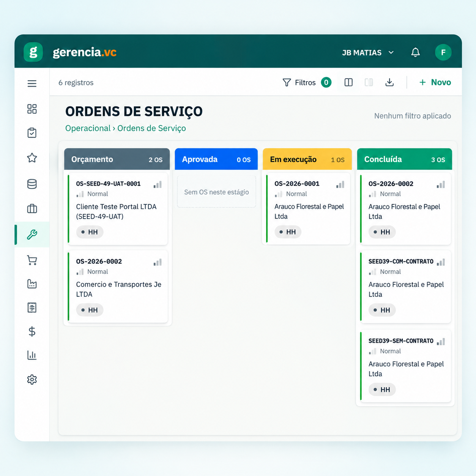Viewport: 476px width, 476px height.
Task: Create a new order with Novo
Action: 435,82
